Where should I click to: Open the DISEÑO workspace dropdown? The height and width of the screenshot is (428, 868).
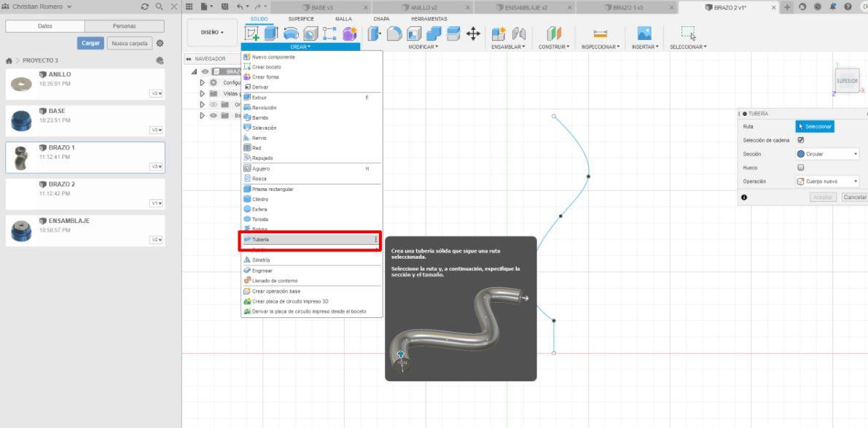(x=212, y=33)
